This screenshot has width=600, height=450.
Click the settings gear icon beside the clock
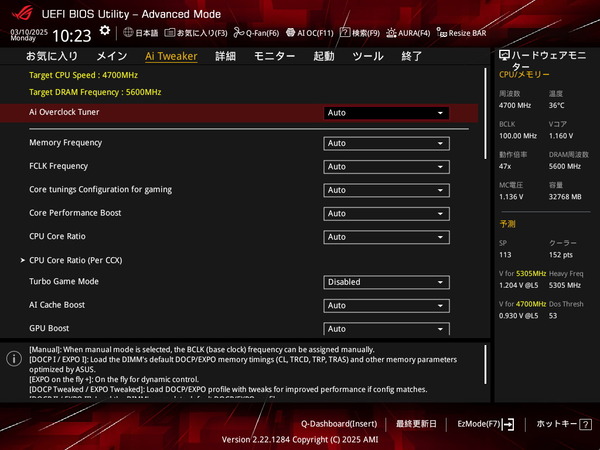point(105,32)
